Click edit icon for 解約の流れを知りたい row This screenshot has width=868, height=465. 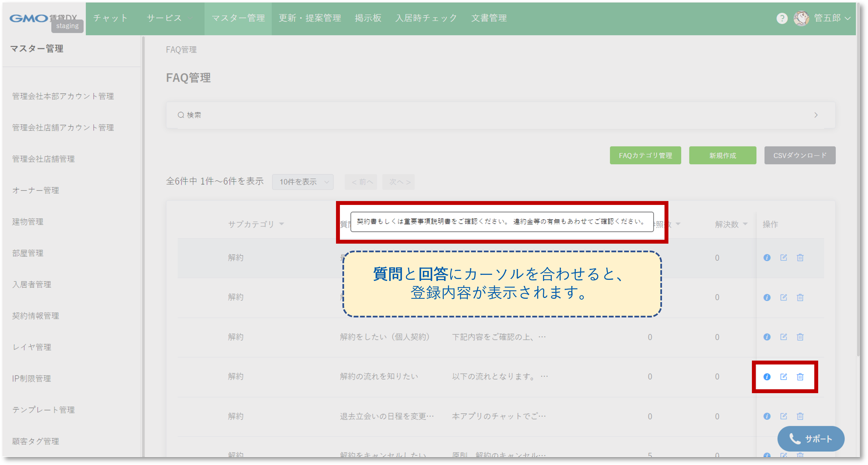783,377
